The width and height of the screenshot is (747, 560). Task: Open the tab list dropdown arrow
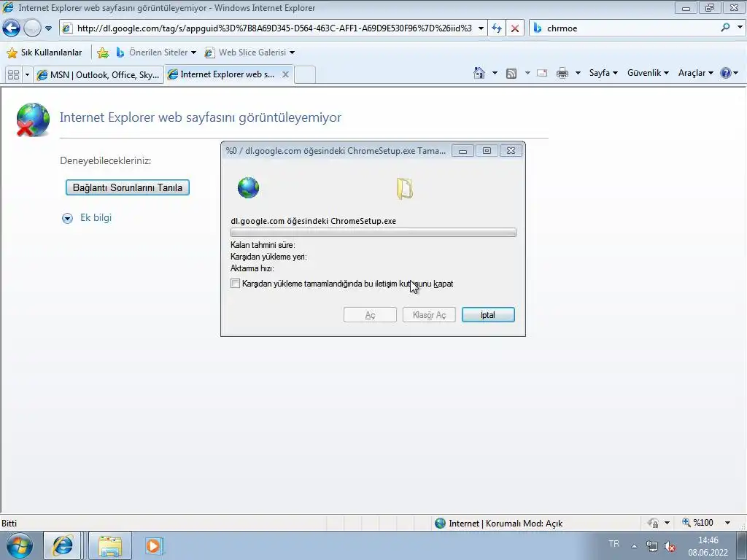coord(27,75)
